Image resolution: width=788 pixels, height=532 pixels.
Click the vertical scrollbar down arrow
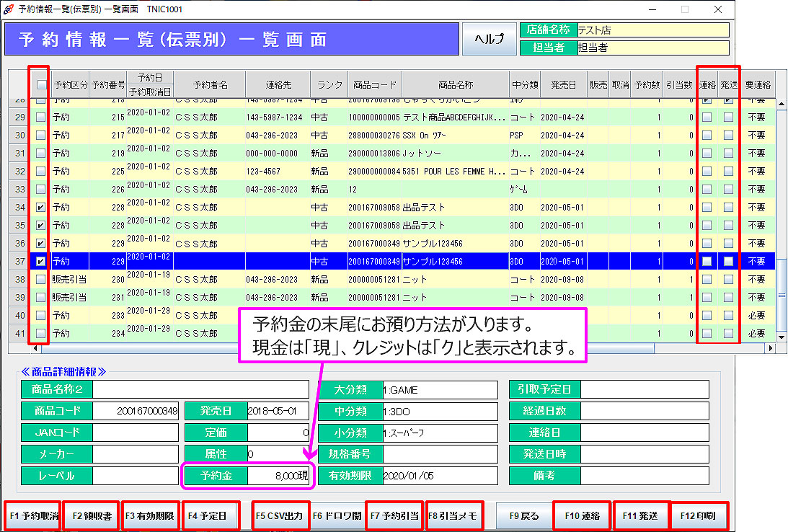(782, 337)
